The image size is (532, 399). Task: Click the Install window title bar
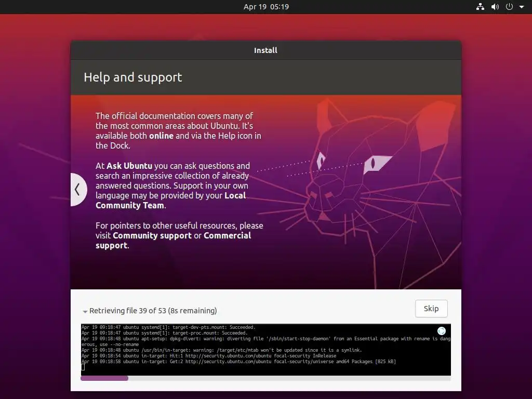(x=265, y=50)
